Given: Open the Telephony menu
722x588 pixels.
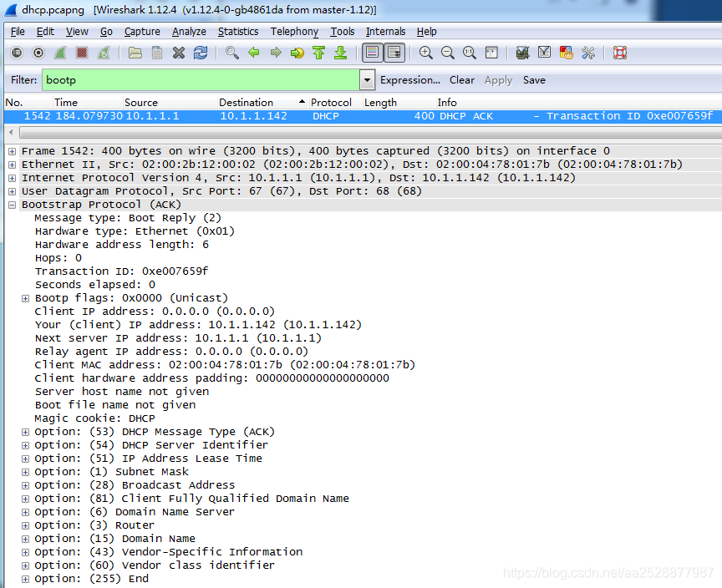Looking at the screenshot, I should point(294,31).
